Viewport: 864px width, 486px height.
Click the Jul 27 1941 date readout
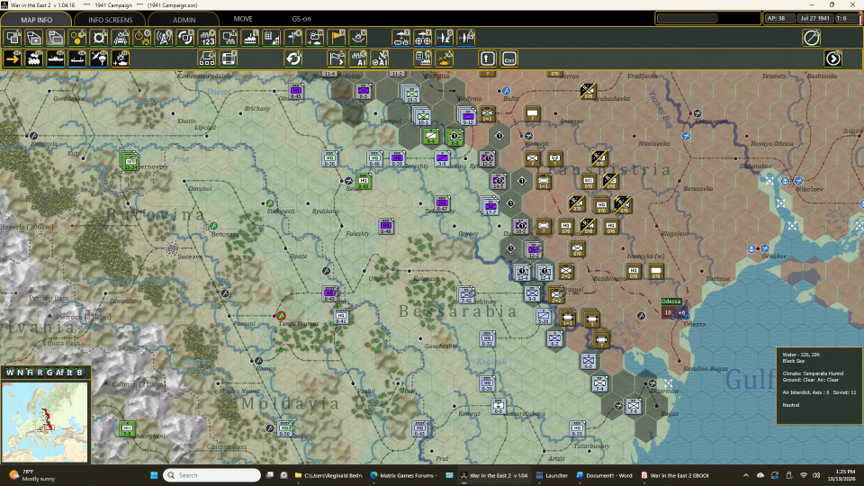point(815,18)
